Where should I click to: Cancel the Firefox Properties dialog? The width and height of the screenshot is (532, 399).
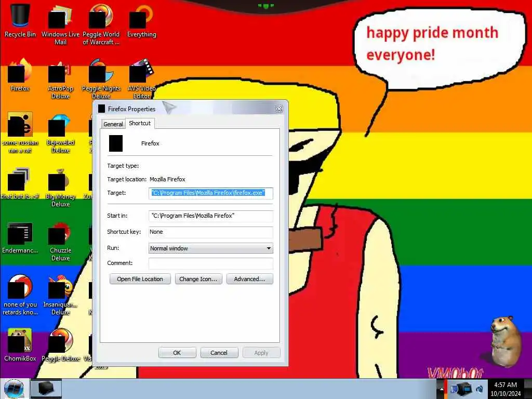click(x=219, y=353)
